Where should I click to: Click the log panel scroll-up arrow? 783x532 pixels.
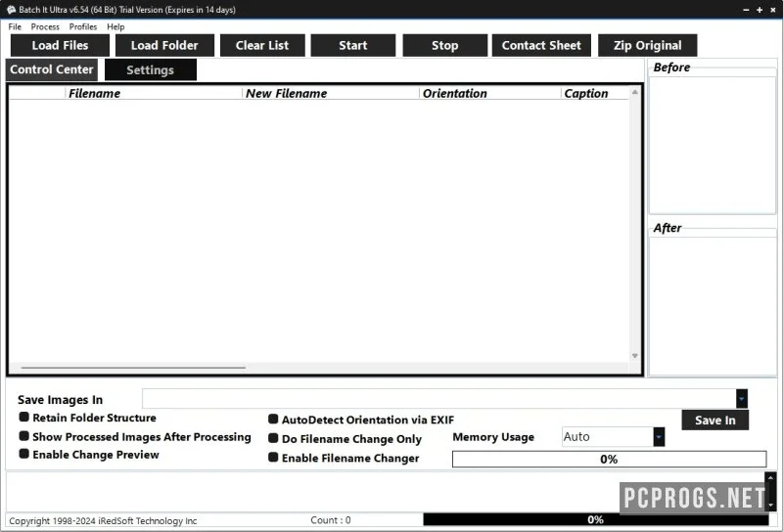770,478
